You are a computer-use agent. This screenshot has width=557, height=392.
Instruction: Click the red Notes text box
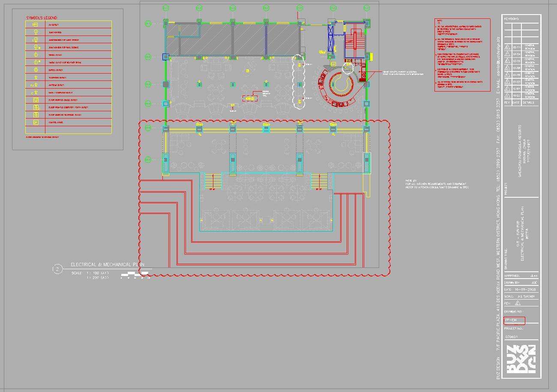(x=462, y=55)
